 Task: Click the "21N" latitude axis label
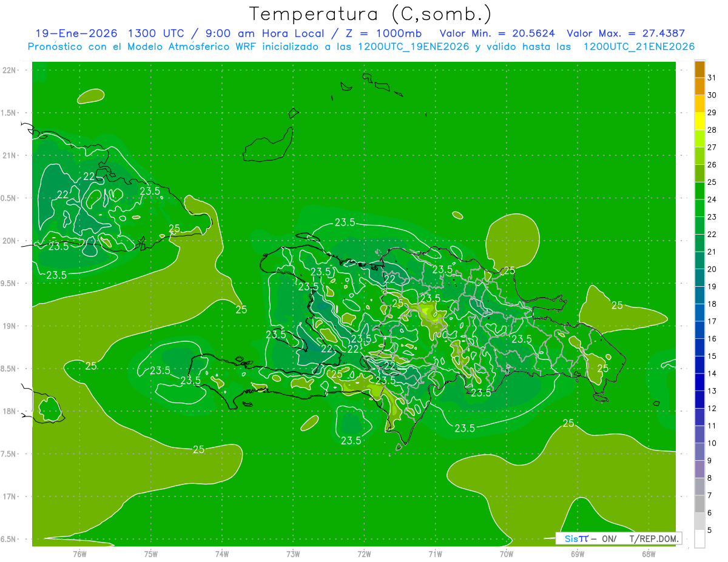pyautogui.click(x=9, y=156)
